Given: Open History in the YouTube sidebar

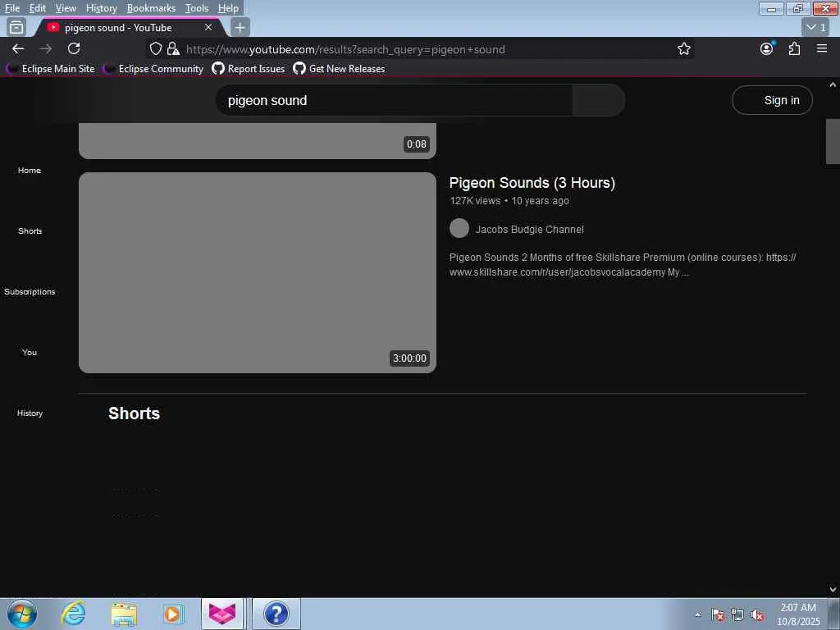Looking at the screenshot, I should tap(30, 413).
